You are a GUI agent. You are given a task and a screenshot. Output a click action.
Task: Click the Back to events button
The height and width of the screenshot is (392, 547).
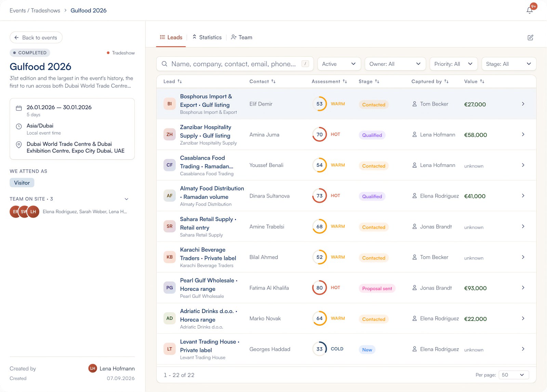36,38
